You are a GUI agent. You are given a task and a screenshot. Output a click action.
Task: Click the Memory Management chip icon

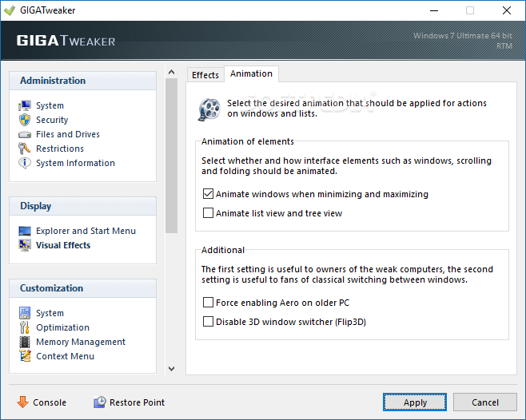click(x=25, y=342)
